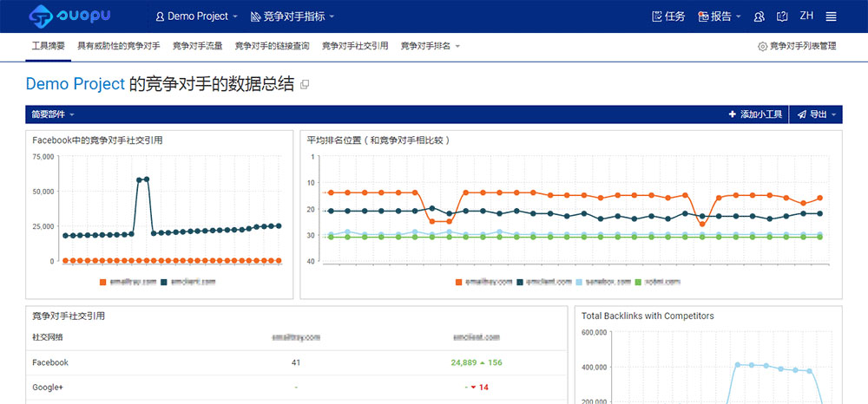Toggle the orange series in the ranking chart legend

[484, 282]
